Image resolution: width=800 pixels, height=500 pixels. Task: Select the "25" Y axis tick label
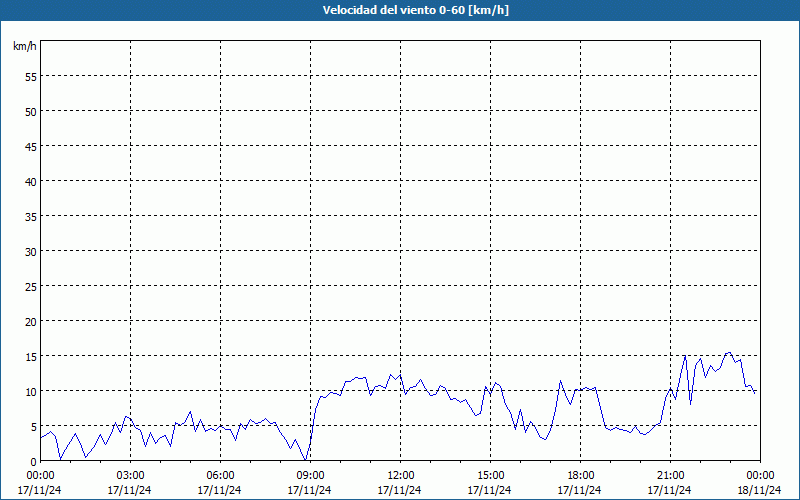(x=31, y=286)
